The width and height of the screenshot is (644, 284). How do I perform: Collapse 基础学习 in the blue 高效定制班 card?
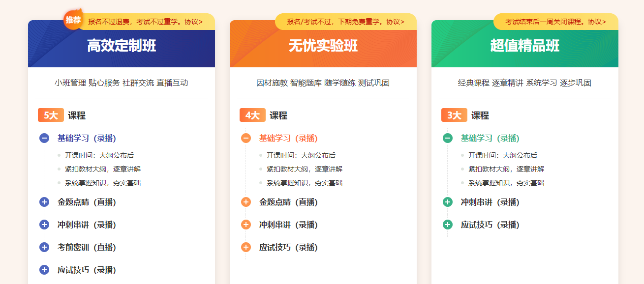(x=44, y=138)
